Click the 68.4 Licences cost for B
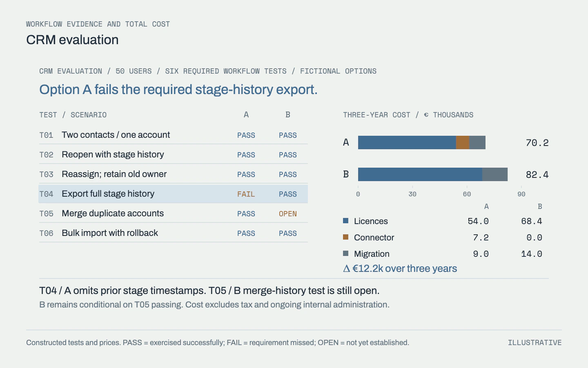Viewport: 588px width, 368px height. coord(532,221)
